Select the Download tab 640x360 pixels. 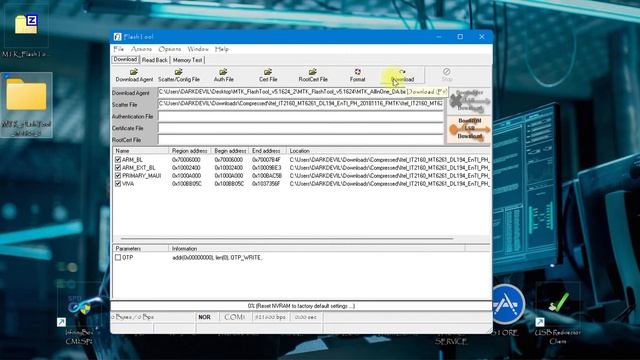coord(125,60)
